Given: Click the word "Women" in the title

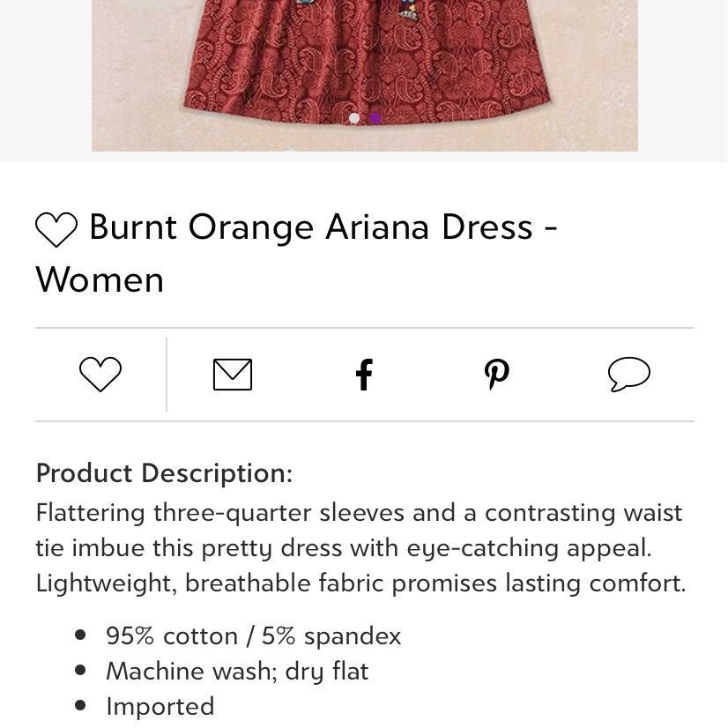Looking at the screenshot, I should click(100, 280).
